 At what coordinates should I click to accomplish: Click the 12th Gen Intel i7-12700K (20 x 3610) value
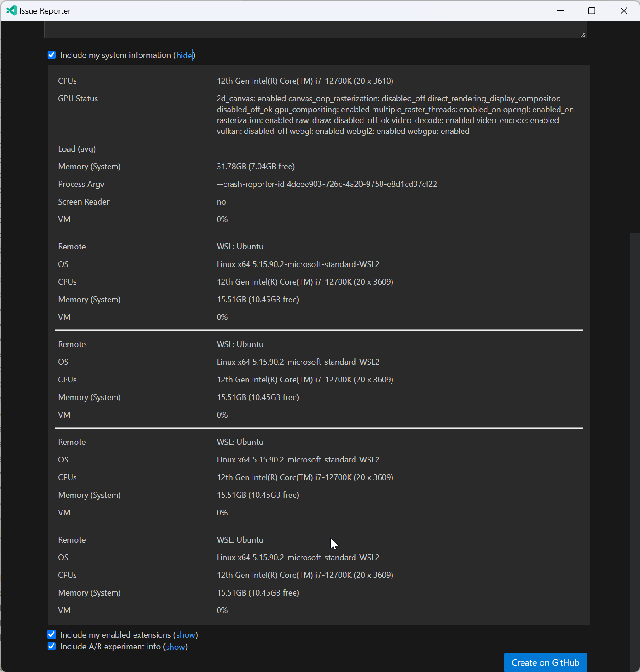click(305, 81)
